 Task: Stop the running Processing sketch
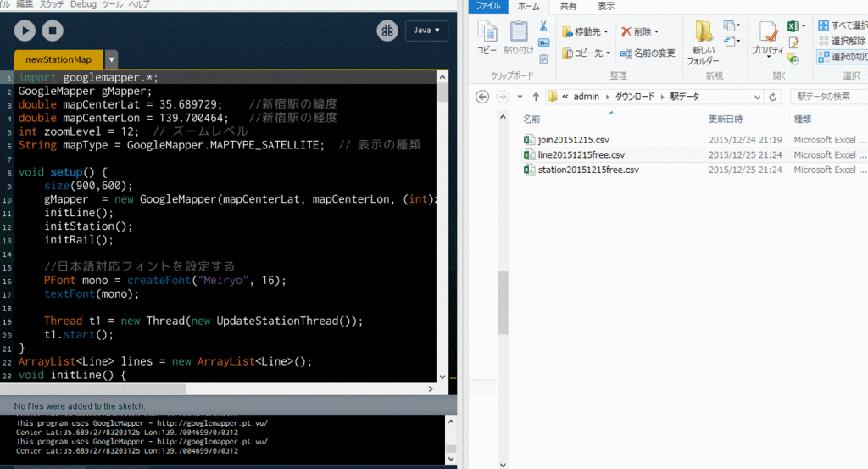53,31
